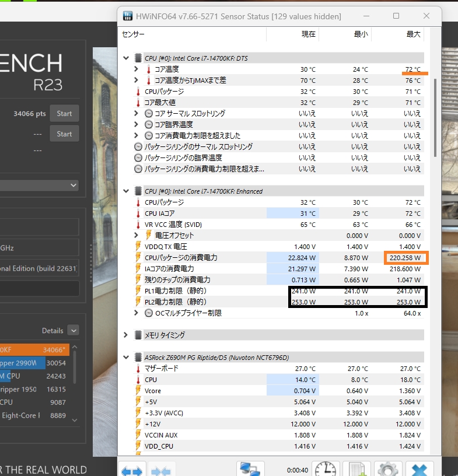Click the 0:00:40 elapsed time display
This screenshot has height=476, width=458.
pyautogui.click(x=298, y=470)
